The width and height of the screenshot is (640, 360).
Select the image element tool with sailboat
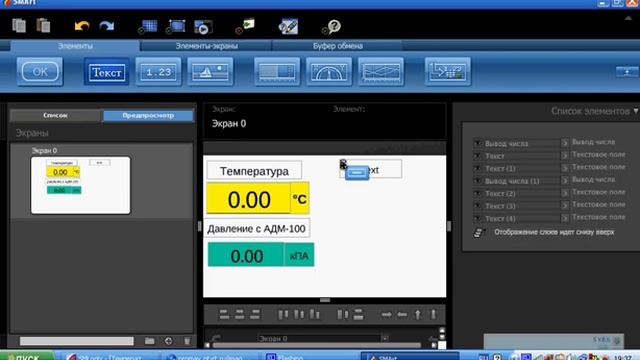pyautogui.click(x=210, y=72)
